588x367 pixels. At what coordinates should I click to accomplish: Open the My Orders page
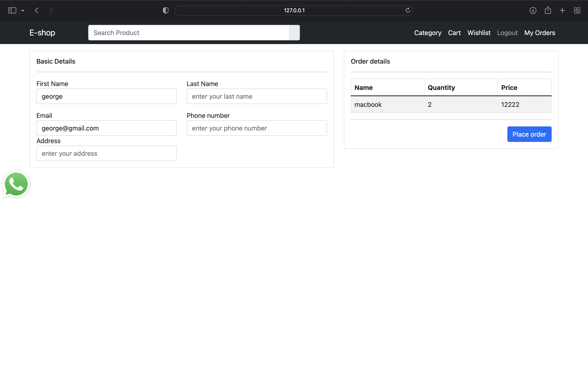[x=539, y=33]
